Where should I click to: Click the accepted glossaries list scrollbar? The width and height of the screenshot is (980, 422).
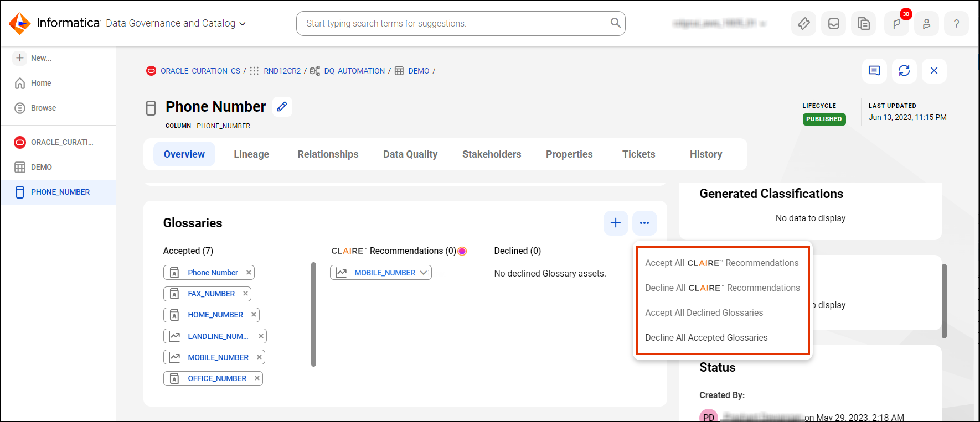[x=313, y=315]
